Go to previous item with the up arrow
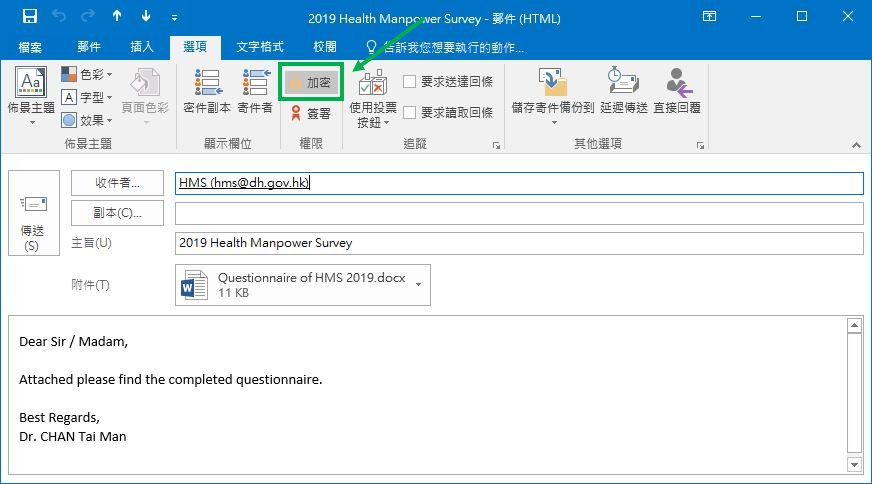The image size is (872, 484). [117, 16]
